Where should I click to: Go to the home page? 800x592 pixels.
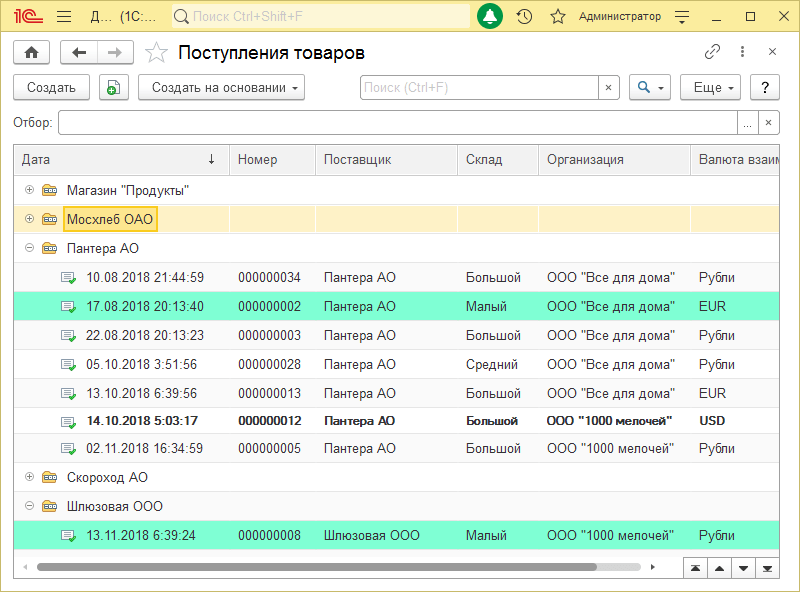[32, 53]
